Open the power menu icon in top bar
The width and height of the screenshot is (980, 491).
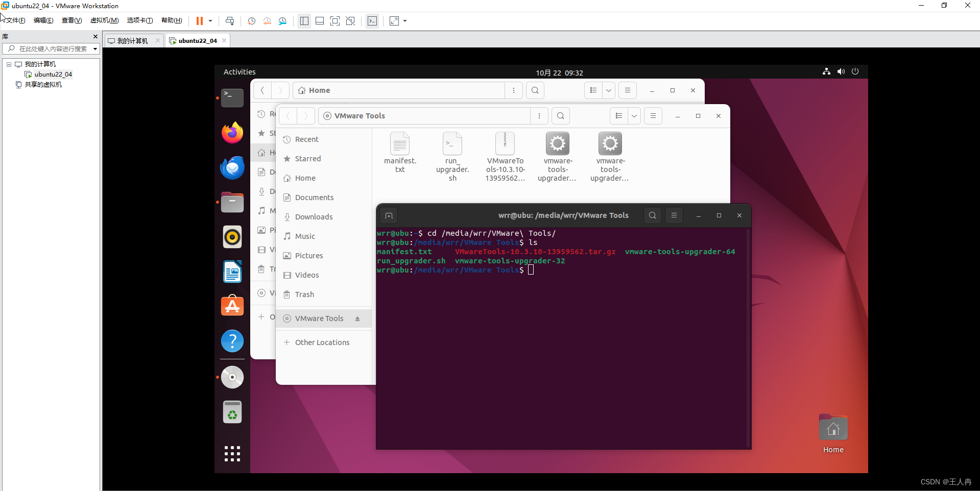tap(855, 71)
